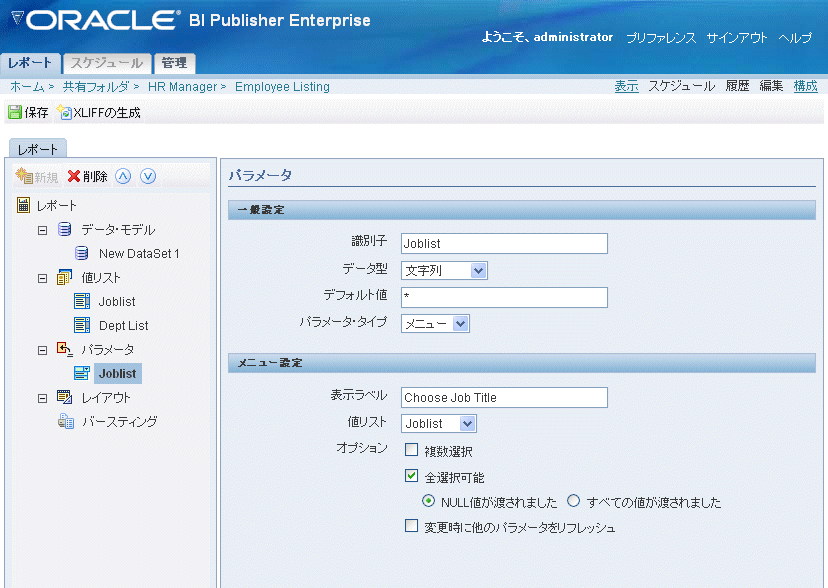The image size is (828, 588).
Task: Switch to the 管理 main tab
Action: click(x=174, y=63)
